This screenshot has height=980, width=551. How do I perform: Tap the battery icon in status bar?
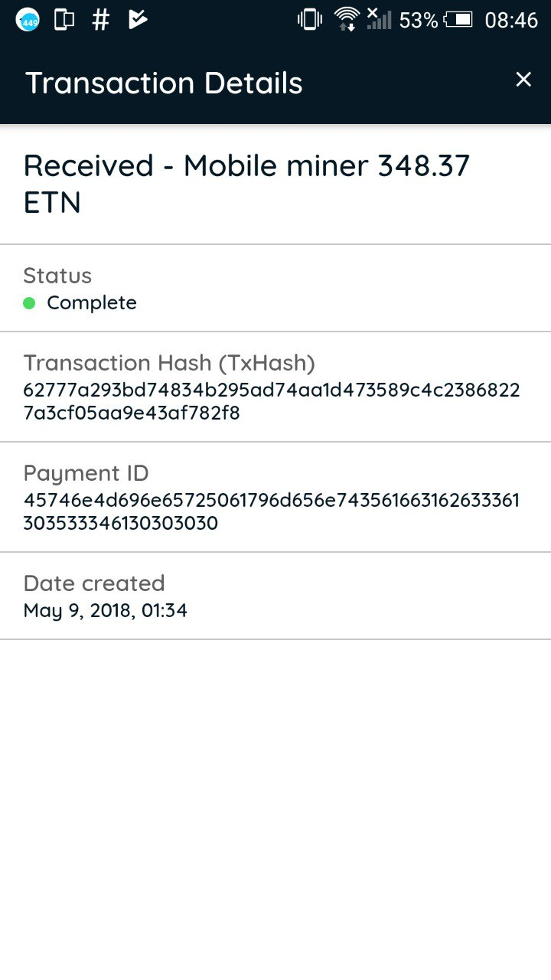click(458, 20)
